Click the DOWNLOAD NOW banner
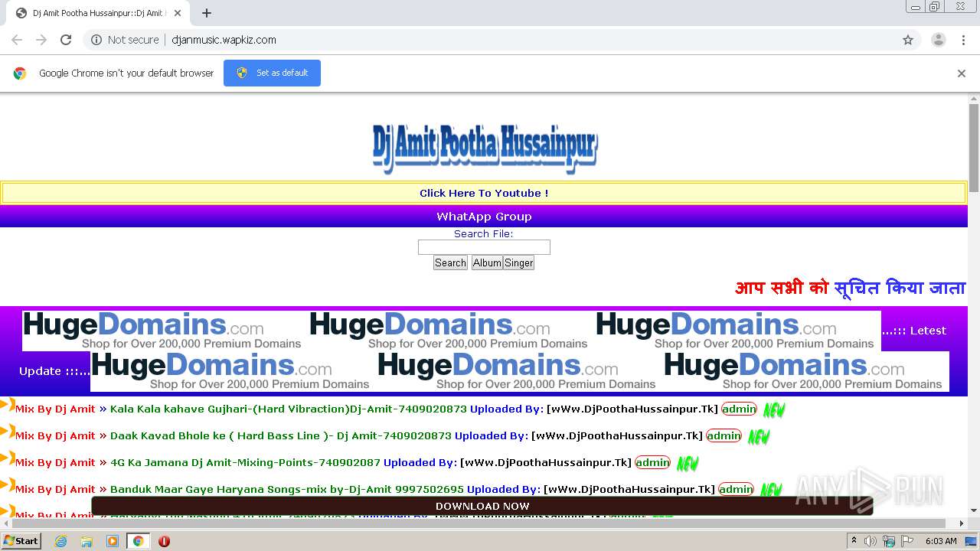Image resolution: width=980 pixels, height=551 pixels. (482, 506)
